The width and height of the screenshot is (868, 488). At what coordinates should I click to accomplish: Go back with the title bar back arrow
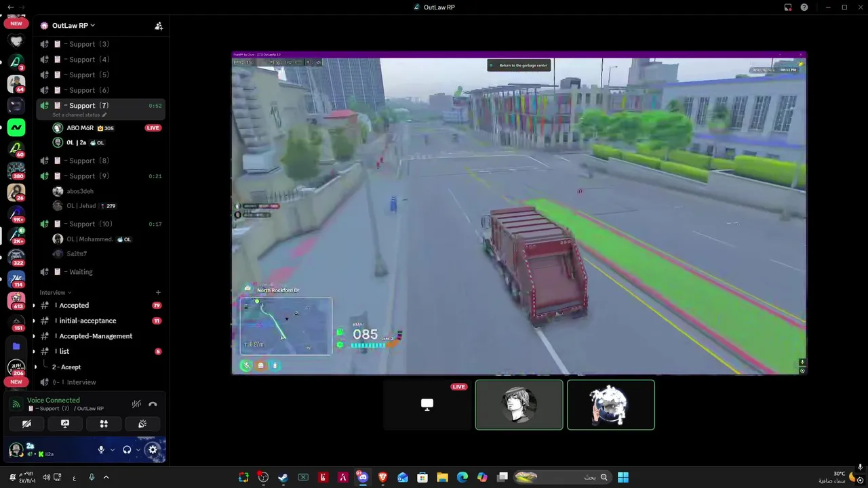point(10,7)
